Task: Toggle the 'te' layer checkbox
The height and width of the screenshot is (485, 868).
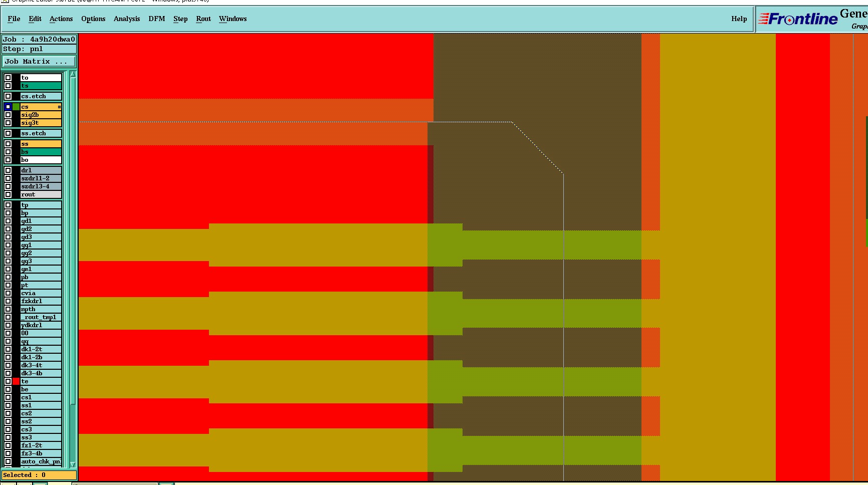Action: pos(8,381)
